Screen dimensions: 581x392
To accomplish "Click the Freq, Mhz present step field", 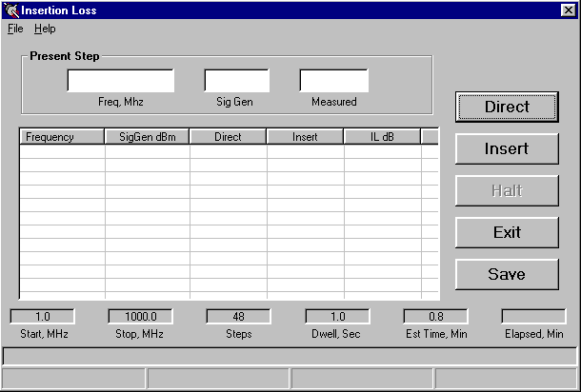I will pyautogui.click(x=120, y=81).
